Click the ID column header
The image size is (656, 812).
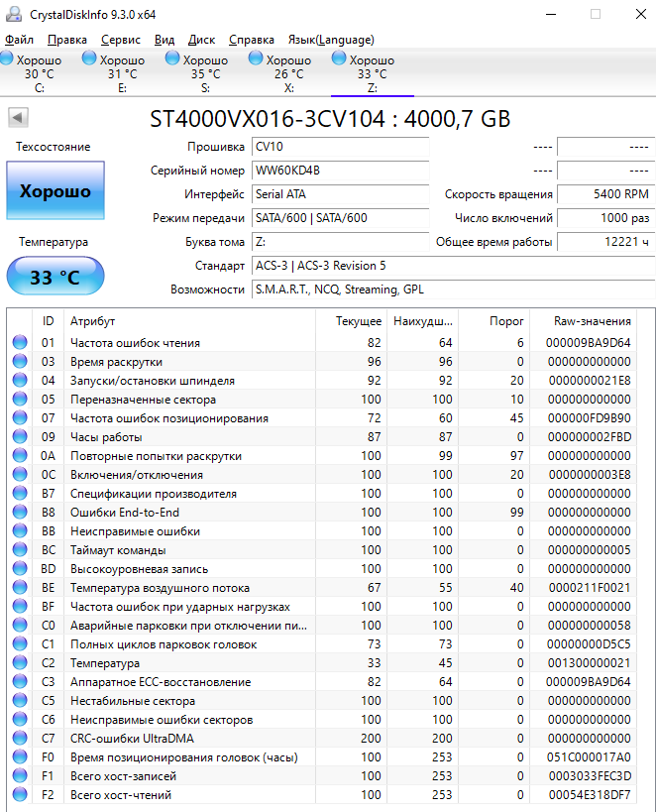[x=48, y=321]
